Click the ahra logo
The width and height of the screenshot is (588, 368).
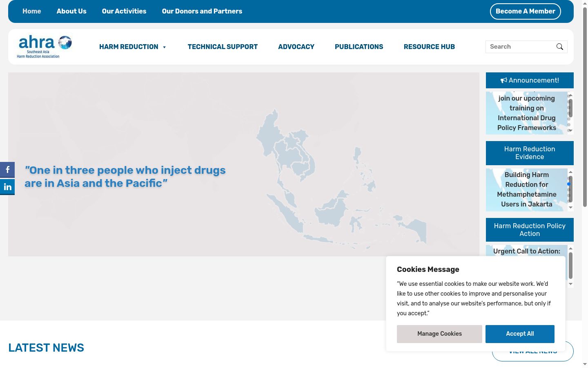pos(45,47)
